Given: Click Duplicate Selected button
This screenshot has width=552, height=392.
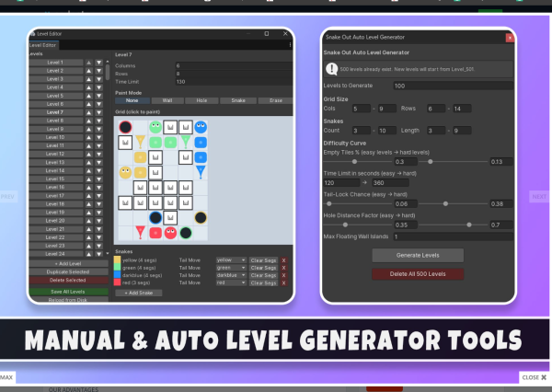Looking at the screenshot, I should tap(68, 271).
